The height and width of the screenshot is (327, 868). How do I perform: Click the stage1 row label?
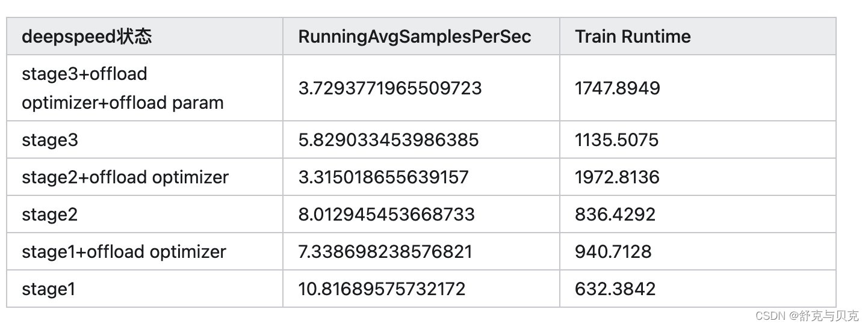tap(48, 289)
